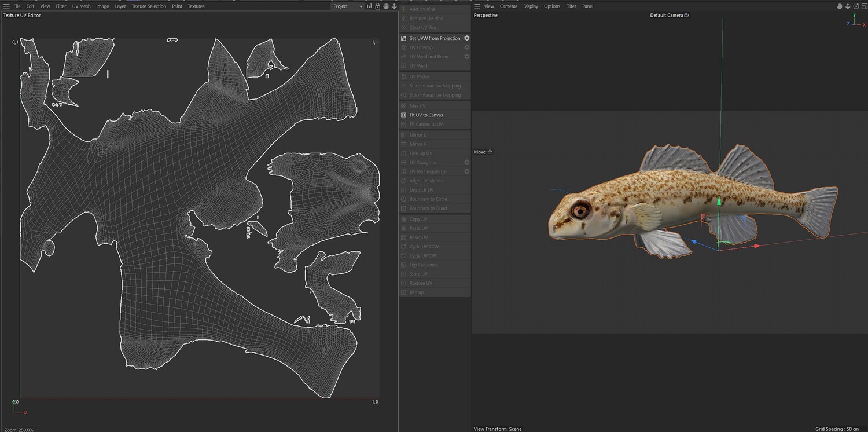
Task: Click the Zoom: 259.0% status text
Action: (19, 429)
